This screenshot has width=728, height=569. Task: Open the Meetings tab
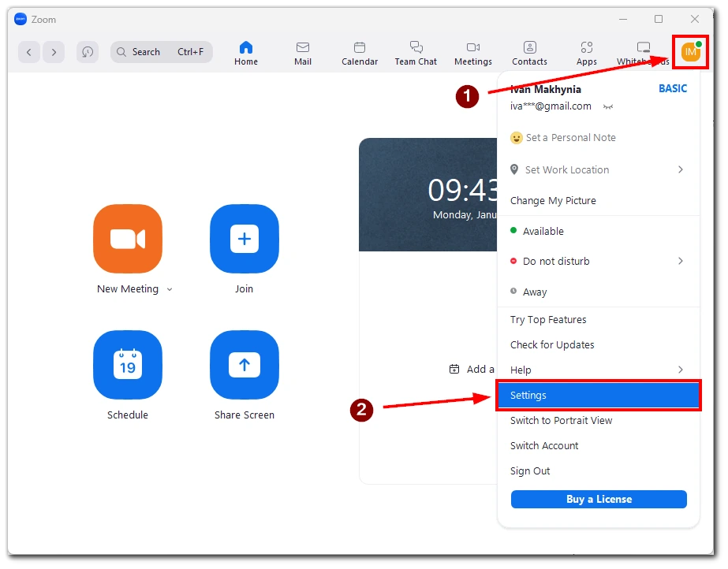(473, 54)
